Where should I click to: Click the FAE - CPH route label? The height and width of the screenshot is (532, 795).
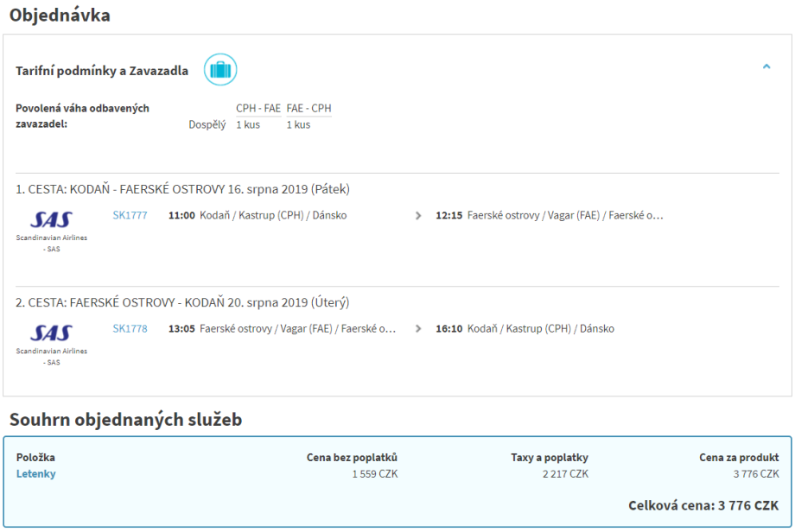coord(308,109)
